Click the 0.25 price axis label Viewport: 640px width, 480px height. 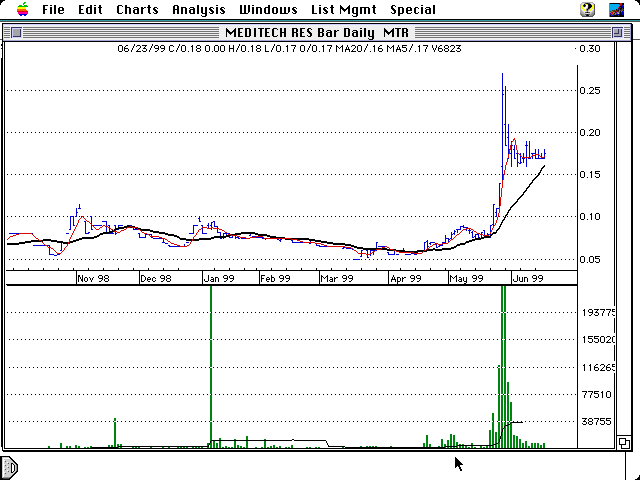590,90
